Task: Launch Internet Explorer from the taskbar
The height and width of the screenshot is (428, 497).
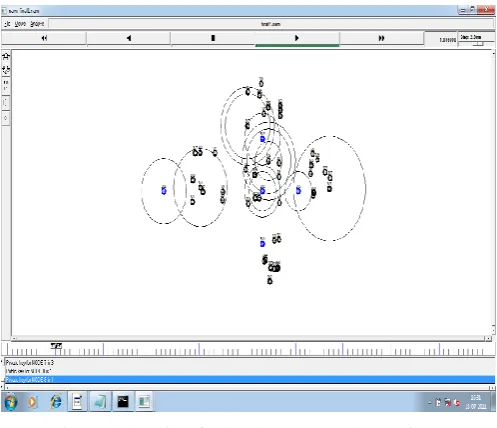Action: pyautogui.click(x=56, y=402)
